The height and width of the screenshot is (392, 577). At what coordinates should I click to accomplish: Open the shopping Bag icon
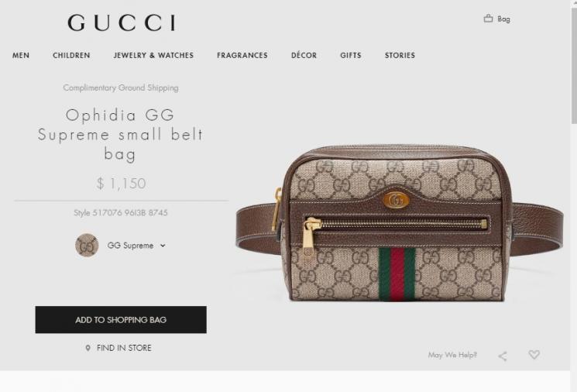pyautogui.click(x=488, y=19)
